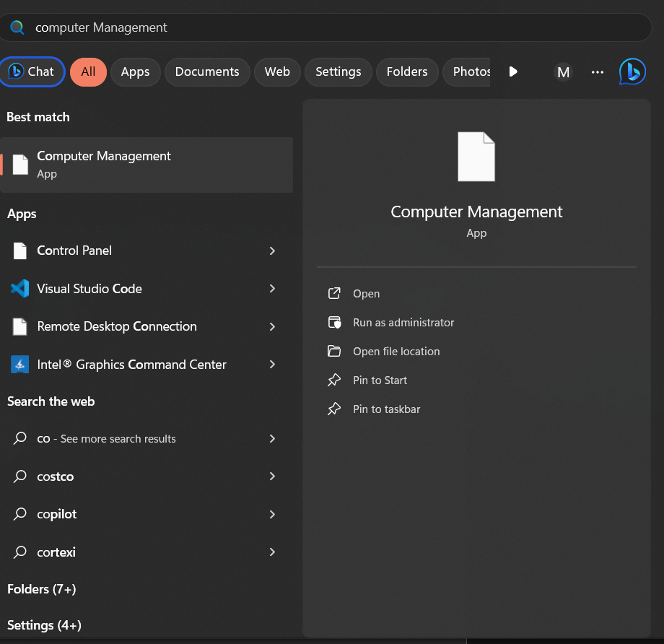Open the three-dot more options menu
Image resolution: width=664 pixels, height=644 pixels.
click(597, 71)
